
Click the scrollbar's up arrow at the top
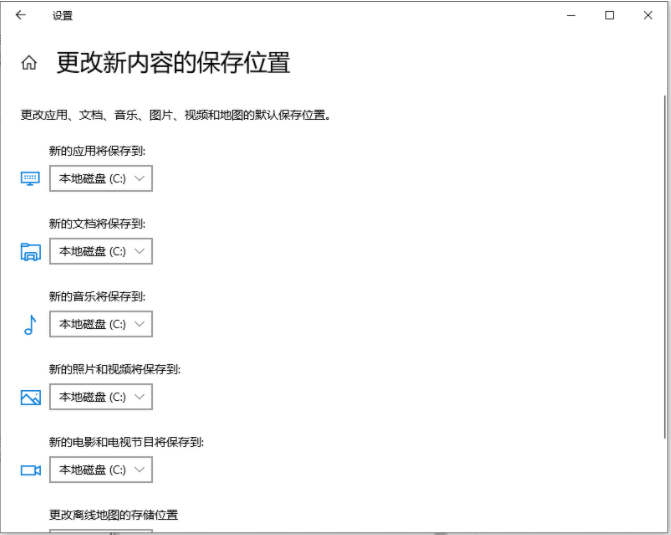pyautogui.click(x=665, y=38)
